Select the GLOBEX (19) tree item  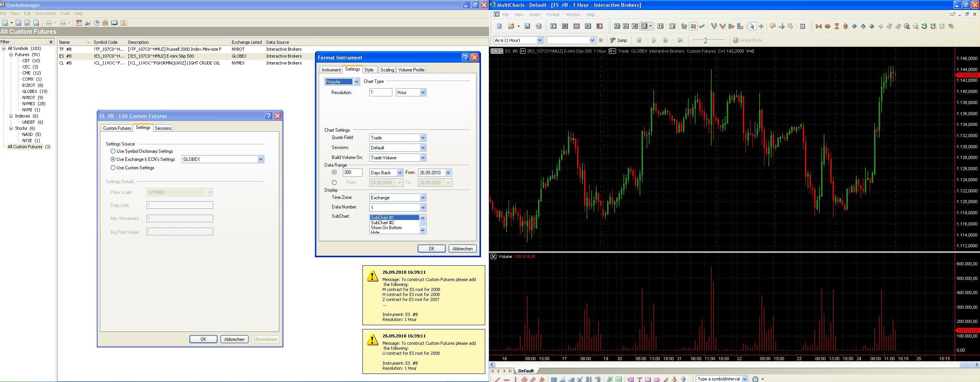tap(35, 91)
